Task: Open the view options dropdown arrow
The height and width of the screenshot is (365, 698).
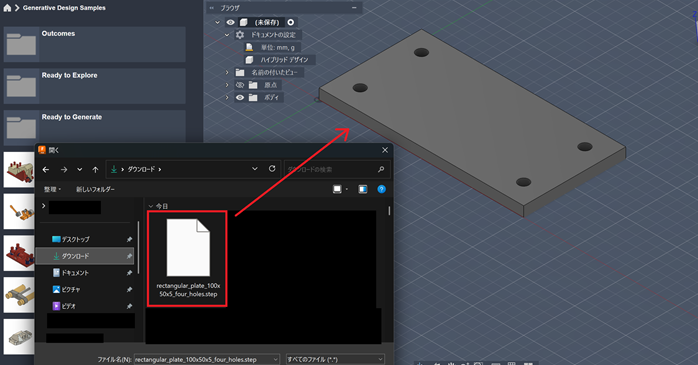Action: pyautogui.click(x=347, y=189)
